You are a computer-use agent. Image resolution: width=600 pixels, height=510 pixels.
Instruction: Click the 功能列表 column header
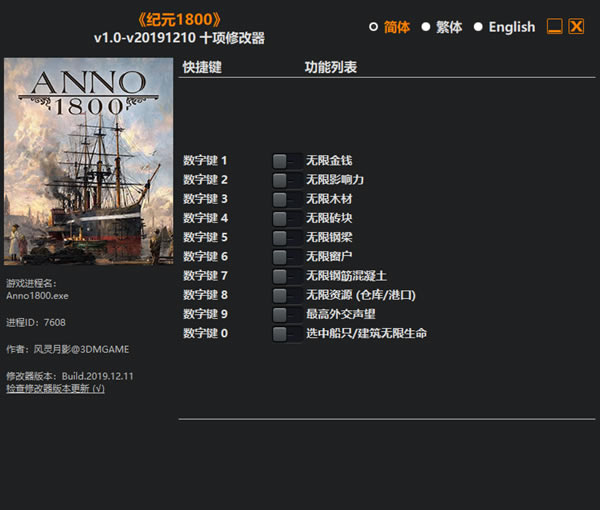click(x=330, y=68)
